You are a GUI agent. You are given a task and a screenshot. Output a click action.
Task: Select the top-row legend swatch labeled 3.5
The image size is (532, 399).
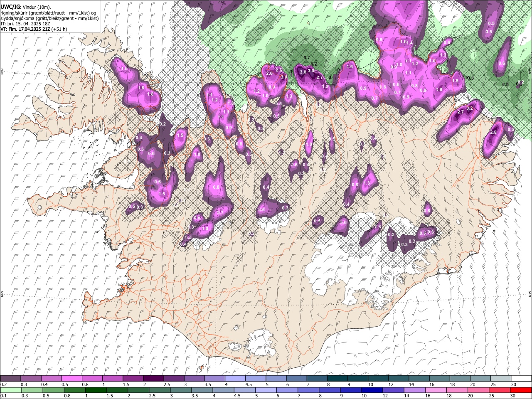click(214, 379)
